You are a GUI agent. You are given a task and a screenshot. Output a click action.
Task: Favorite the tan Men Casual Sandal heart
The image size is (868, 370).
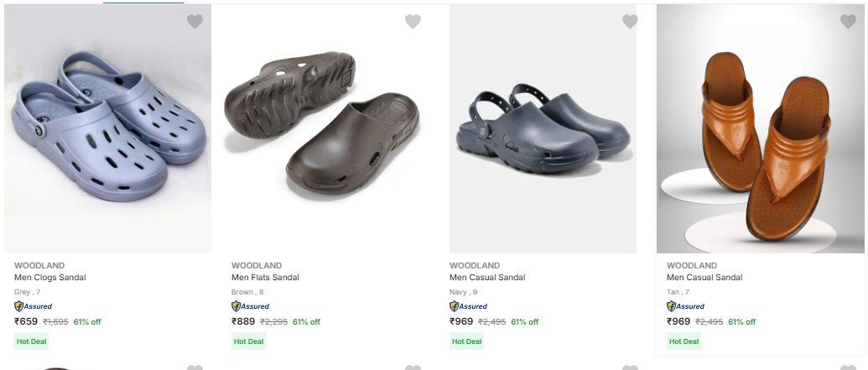[848, 22]
